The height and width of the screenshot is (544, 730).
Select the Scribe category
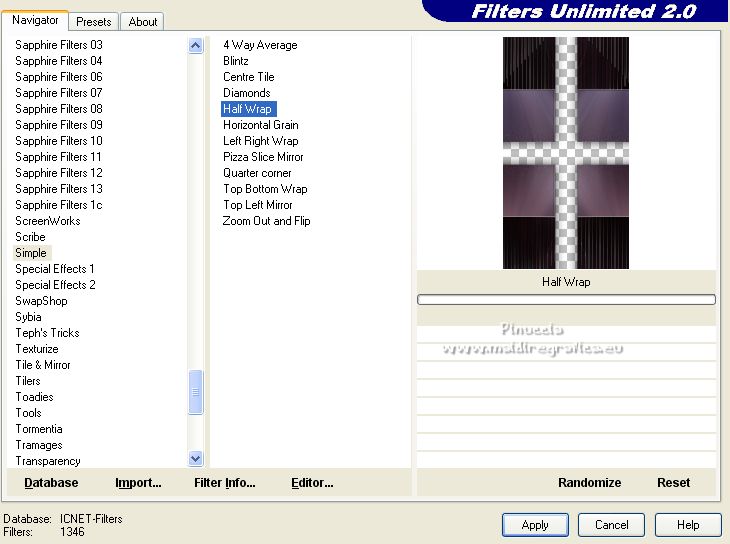click(30, 237)
